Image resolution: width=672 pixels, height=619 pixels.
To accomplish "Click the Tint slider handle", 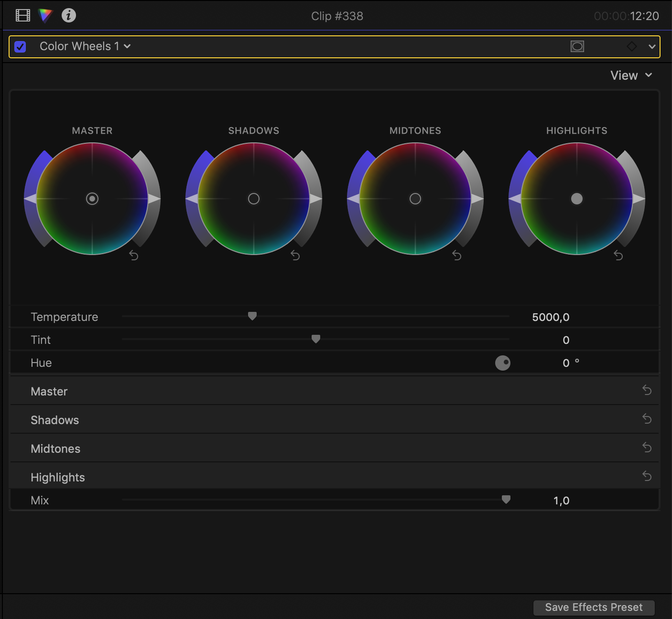I will [x=316, y=339].
